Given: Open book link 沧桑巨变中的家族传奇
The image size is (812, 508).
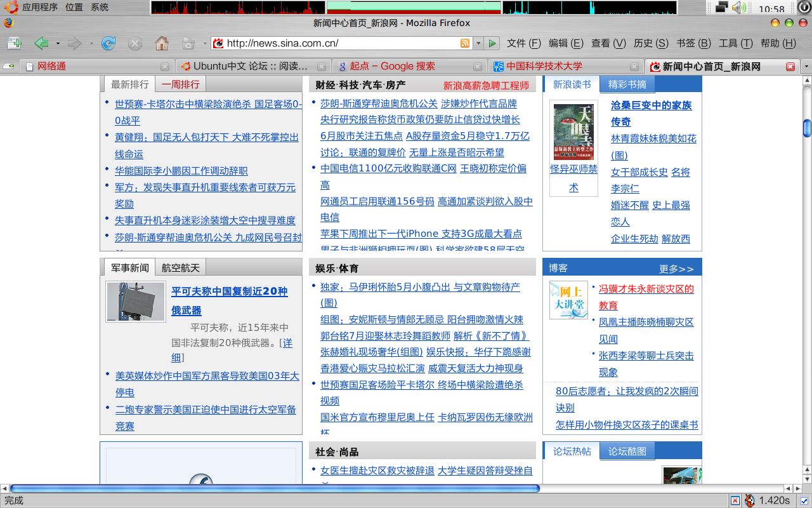Looking at the screenshot, I should pos(652,113).
